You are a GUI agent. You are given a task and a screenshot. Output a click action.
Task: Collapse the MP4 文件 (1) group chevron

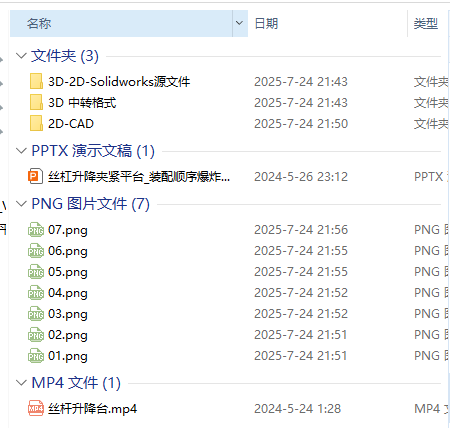point(21,383)
